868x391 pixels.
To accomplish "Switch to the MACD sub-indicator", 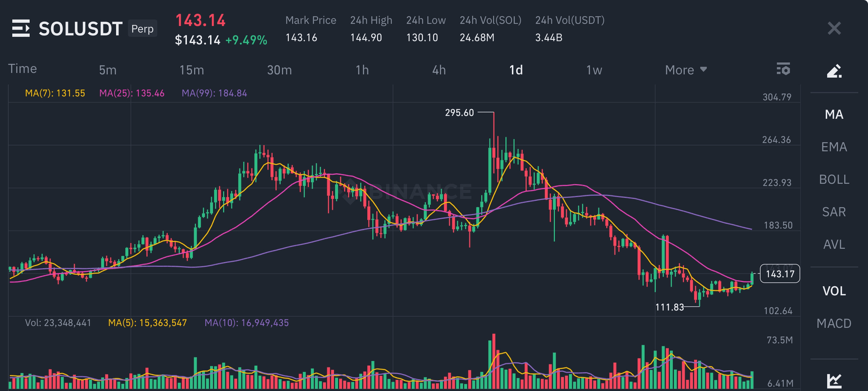I will (834, 323).
